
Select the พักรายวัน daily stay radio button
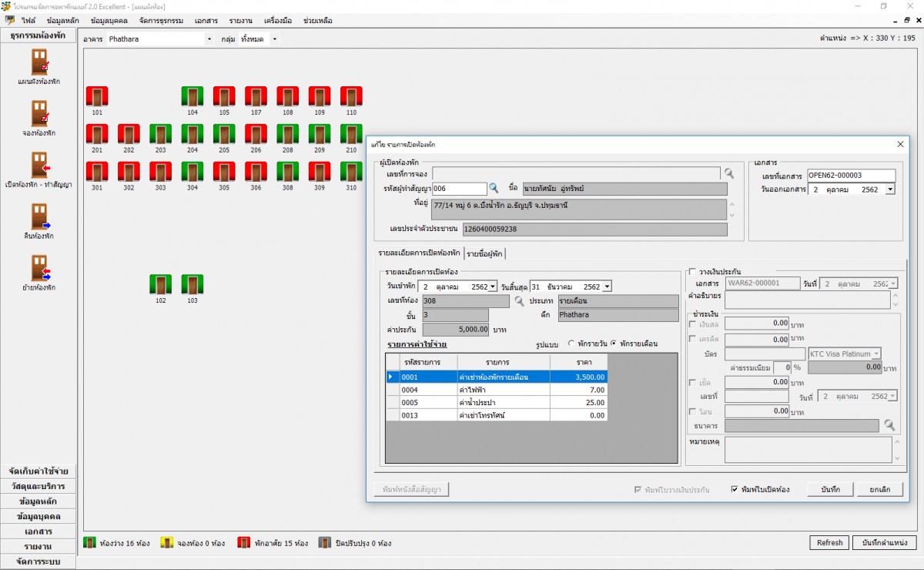tap(572, 344)
